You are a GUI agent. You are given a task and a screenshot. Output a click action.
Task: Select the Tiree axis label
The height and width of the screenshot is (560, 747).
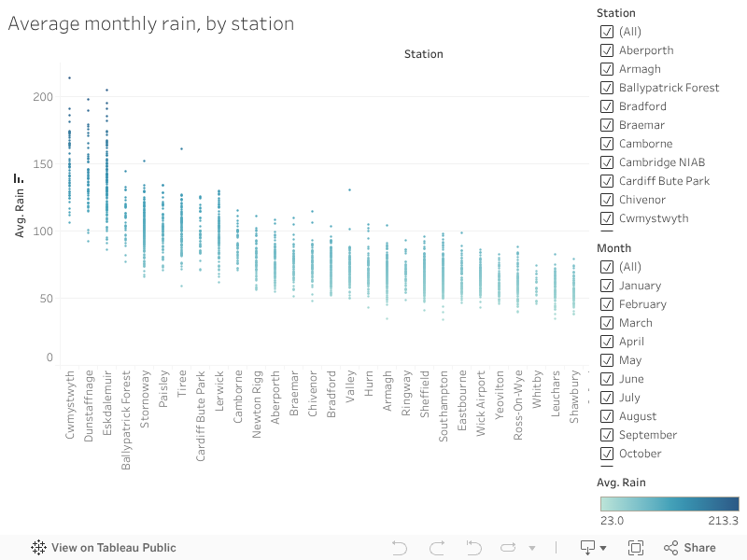[181, 384]
